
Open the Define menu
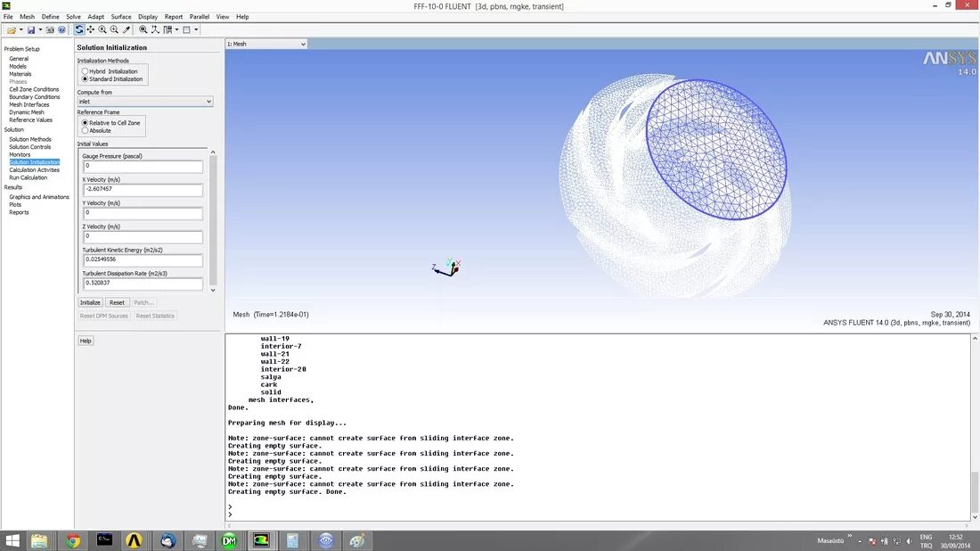(x=50, y=17)
